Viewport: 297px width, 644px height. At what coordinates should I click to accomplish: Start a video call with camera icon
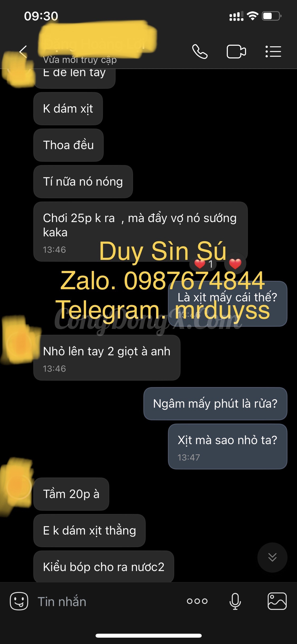point(236,52)
